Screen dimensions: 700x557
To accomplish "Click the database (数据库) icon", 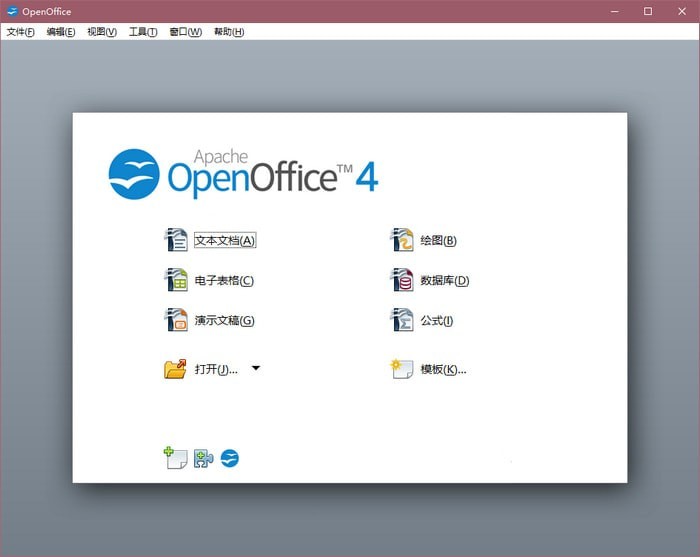I will (402, 280).
